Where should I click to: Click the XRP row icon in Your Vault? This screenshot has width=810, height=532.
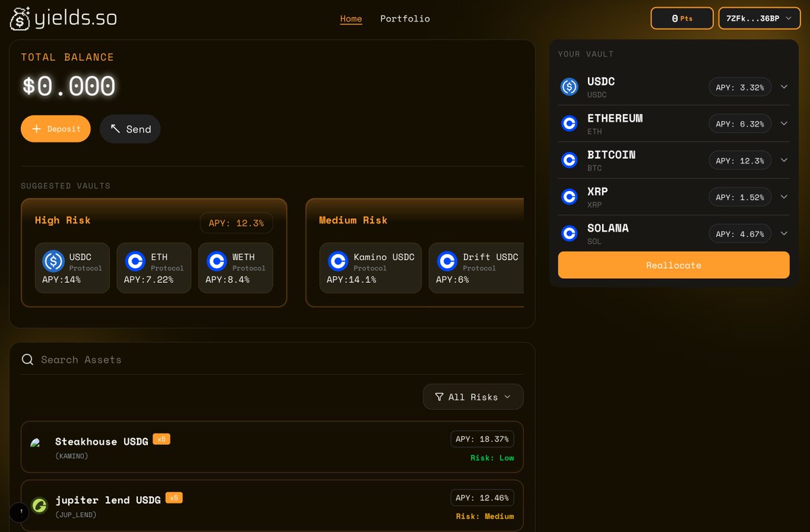(x=570, y=196)
